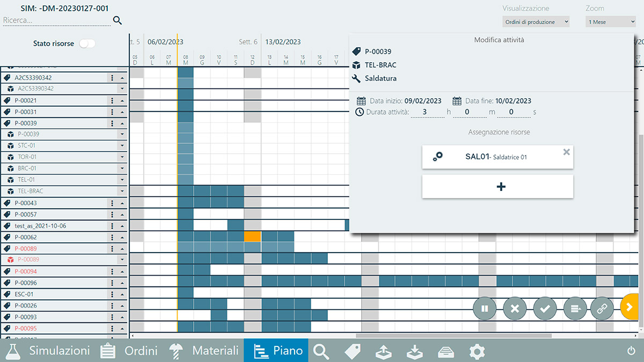Click the plus button to add resource
This screenshot has height=362, width=644.
click(x=497, y=187)
